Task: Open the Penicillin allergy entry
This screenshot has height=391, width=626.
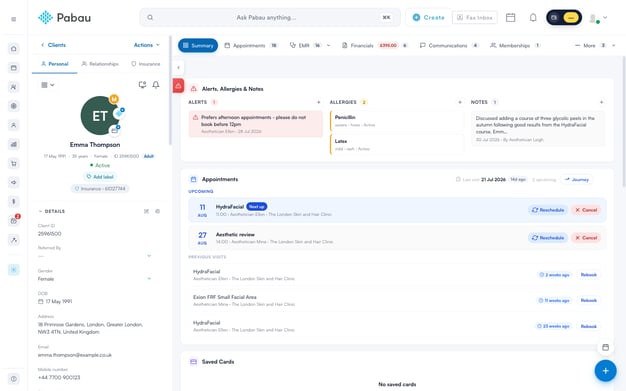Action: pyautogui.click(x=396, y=121)
